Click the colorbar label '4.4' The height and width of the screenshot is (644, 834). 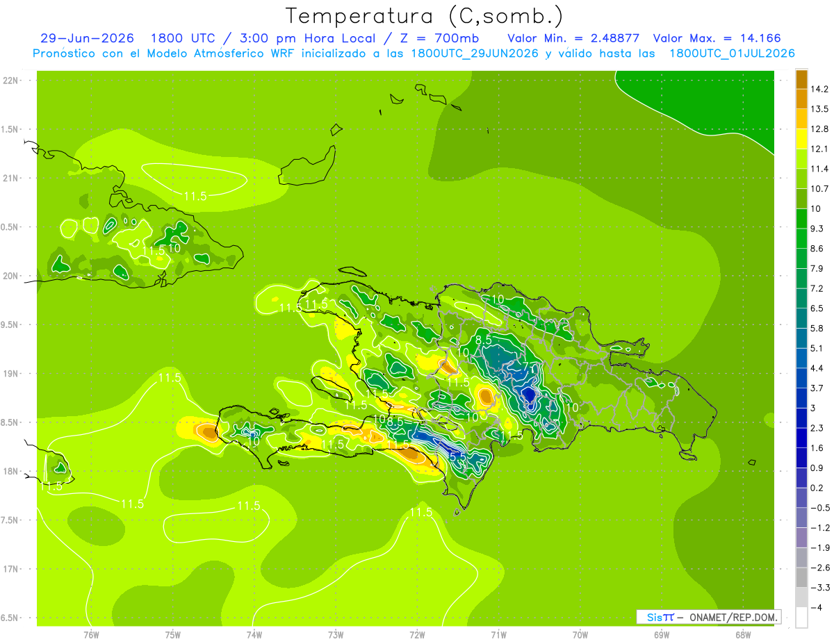[817, 368]
